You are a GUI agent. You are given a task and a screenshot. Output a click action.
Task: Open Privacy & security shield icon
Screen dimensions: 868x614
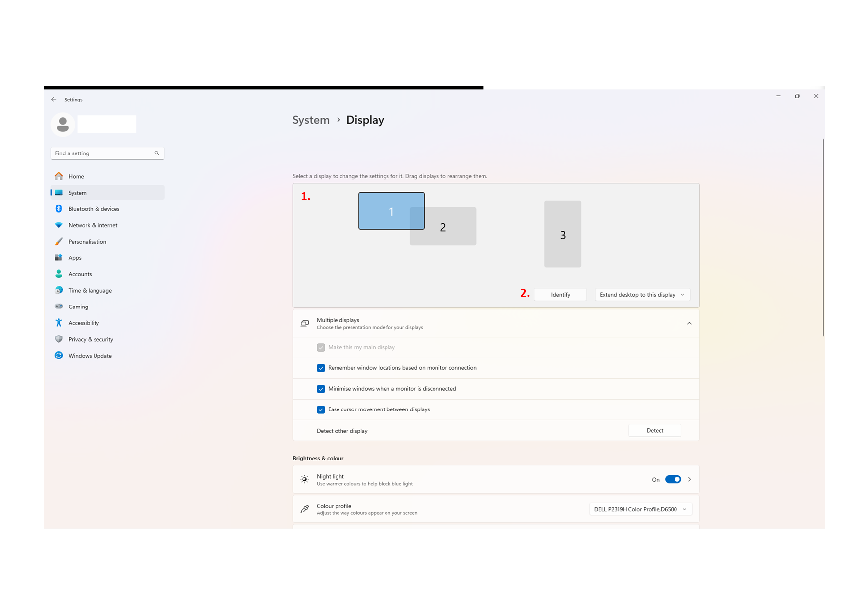[59, 339]
